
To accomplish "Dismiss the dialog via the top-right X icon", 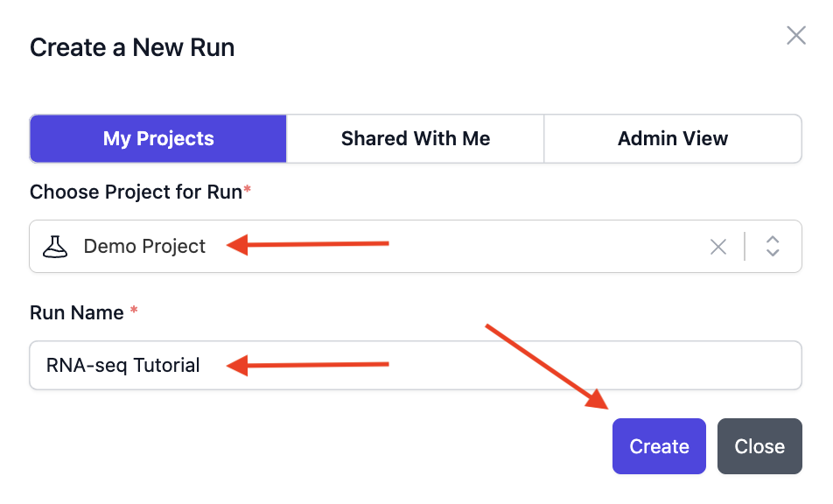I will tap(795, 35).
